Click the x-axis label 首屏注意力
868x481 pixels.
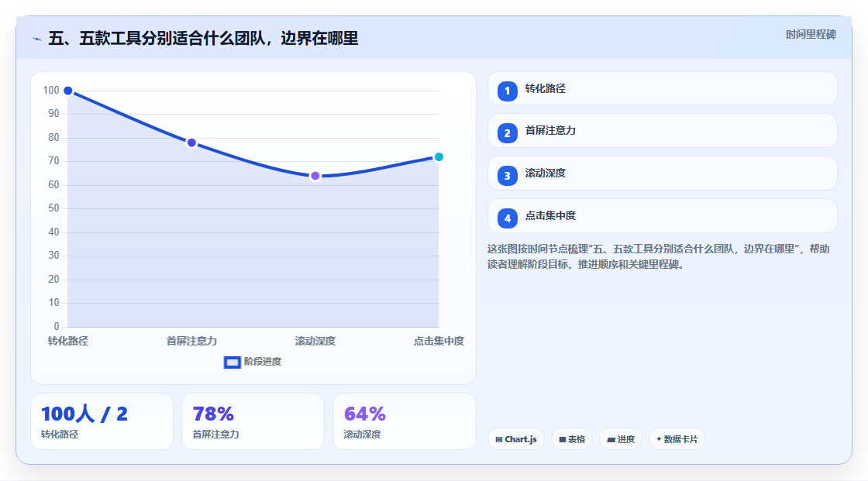coord(191,341)
